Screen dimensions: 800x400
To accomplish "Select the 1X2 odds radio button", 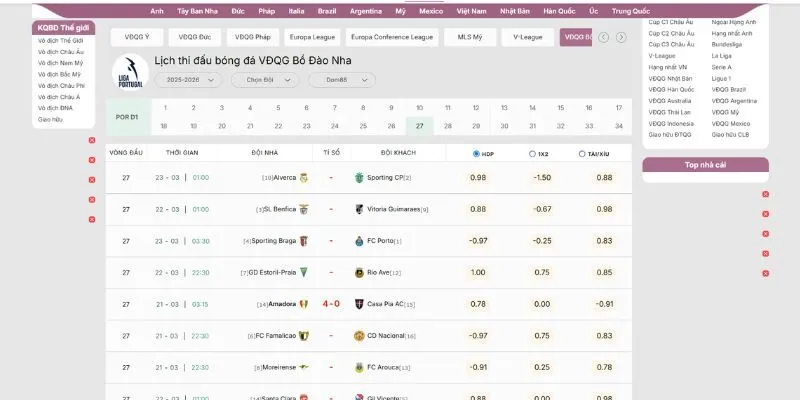I will [x=531, y=154].
